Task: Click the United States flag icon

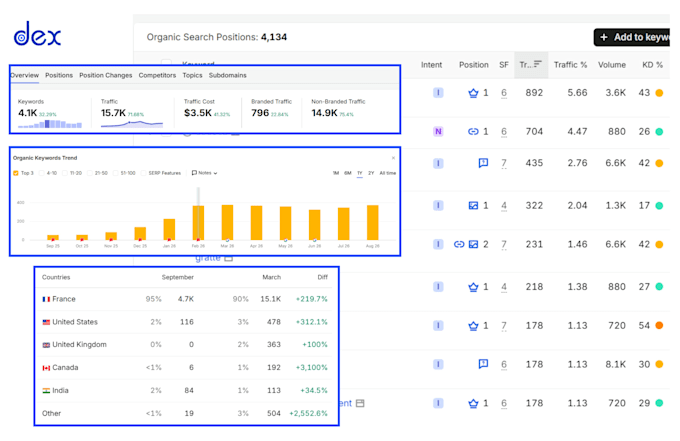Action: point(46,322)
